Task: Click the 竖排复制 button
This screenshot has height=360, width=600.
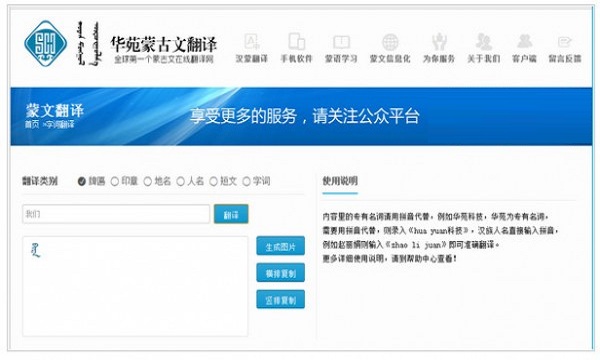Action: (x=280, y=300)
